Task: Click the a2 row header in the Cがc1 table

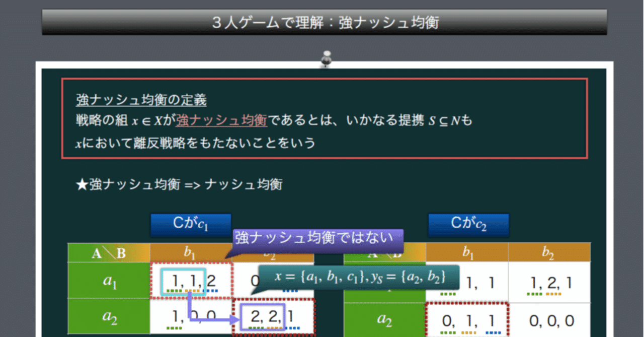Action: [109, 316]
